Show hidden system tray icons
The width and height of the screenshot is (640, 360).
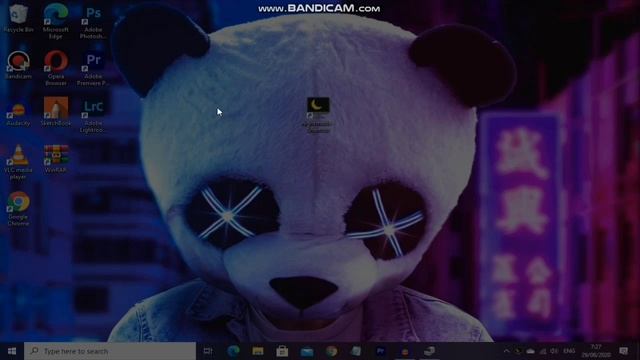point(507,351)
